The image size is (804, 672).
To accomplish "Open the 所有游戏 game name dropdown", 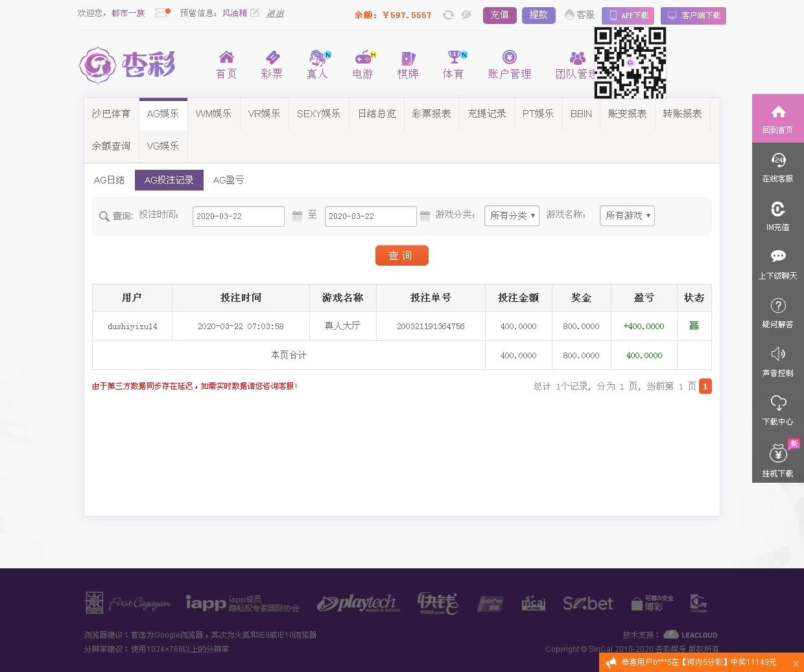I will [626, 216].
